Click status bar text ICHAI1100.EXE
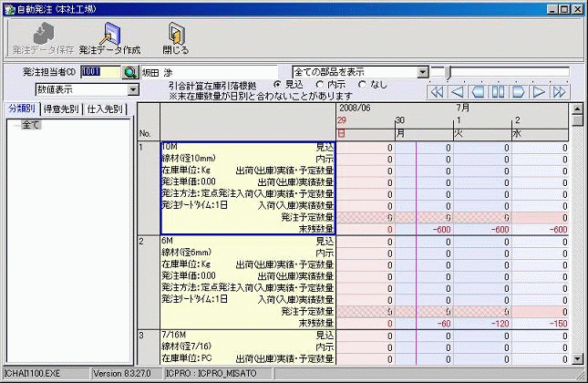The height and width of the screenshot is (383, 588). [32, 374]
